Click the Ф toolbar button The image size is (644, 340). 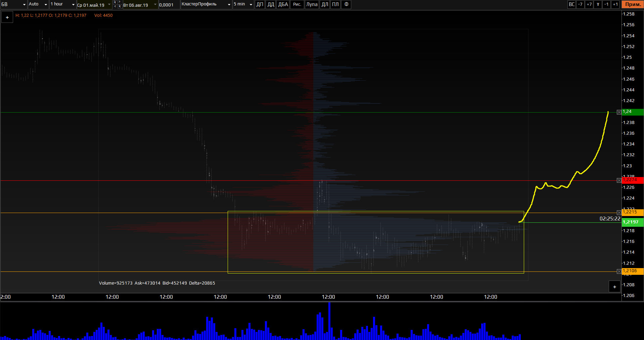(346, 4)
